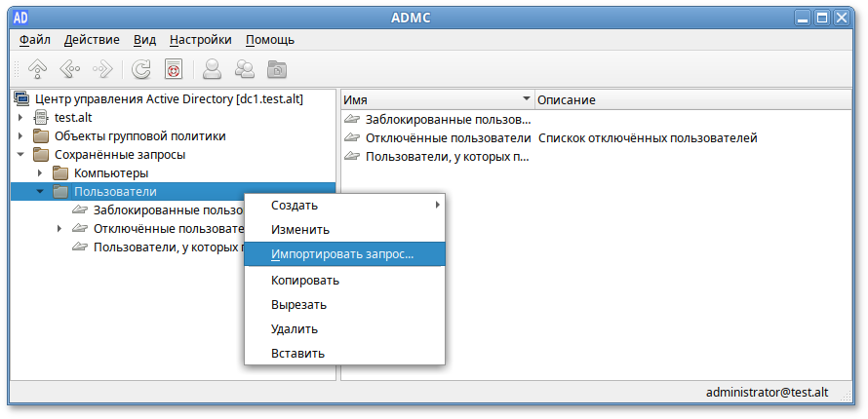This screenshot has width=868, height=419.
Task: Open the help manual lifebuoy icon
Action: click(x=174, y=68)
